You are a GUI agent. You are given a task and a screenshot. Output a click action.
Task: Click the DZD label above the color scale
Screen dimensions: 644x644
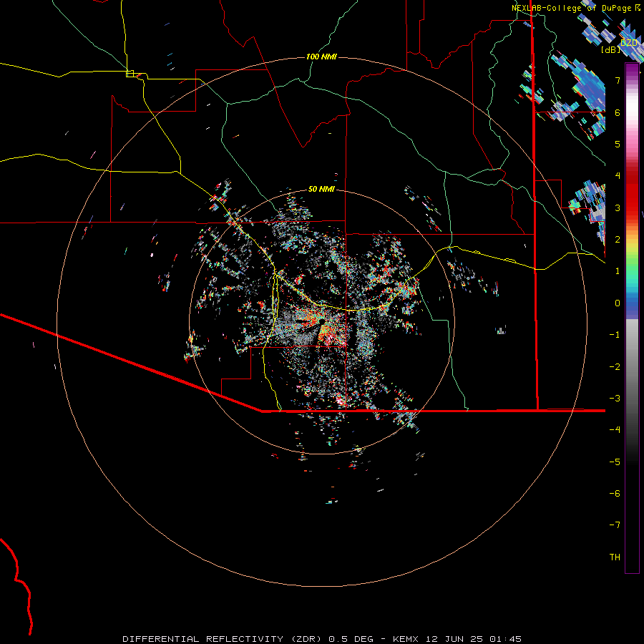[629, 43]
